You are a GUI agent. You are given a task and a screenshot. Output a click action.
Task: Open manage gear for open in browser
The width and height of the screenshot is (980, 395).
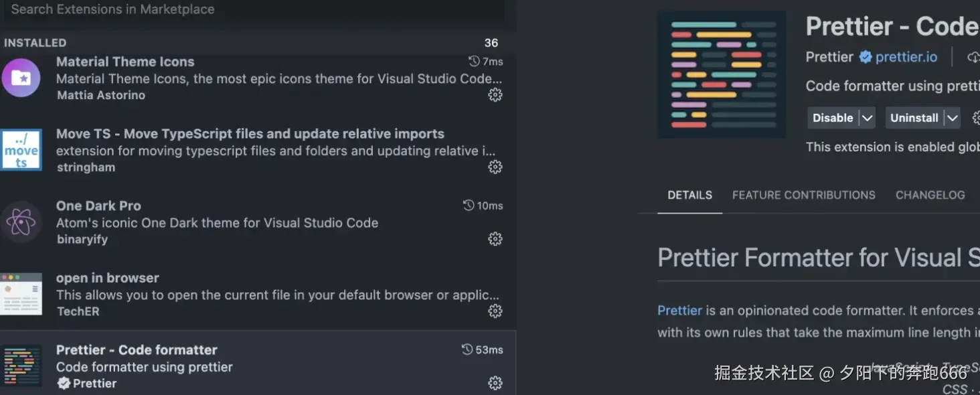pyautogui.click(x=495, y=311)
